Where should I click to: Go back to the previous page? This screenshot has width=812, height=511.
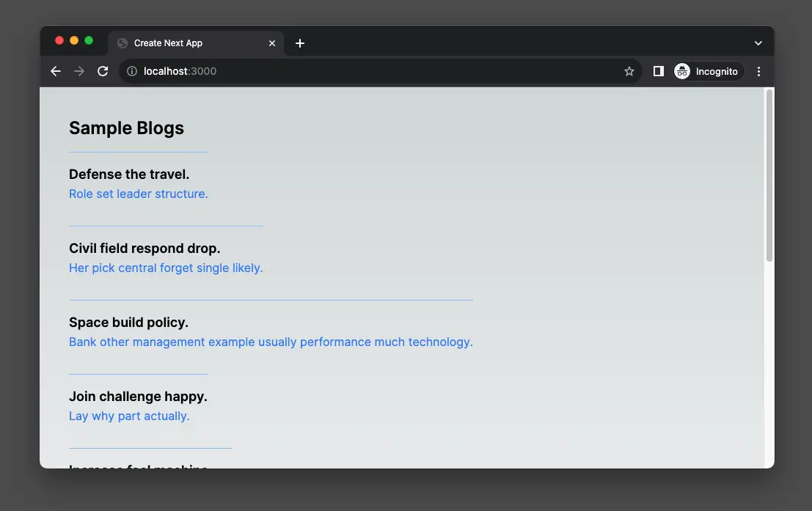56,71
